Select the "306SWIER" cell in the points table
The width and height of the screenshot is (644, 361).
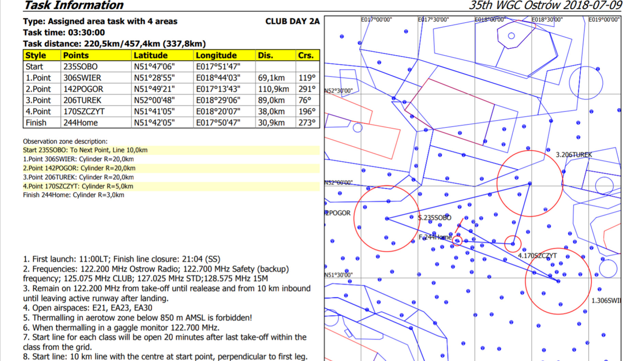click(82, 78)
